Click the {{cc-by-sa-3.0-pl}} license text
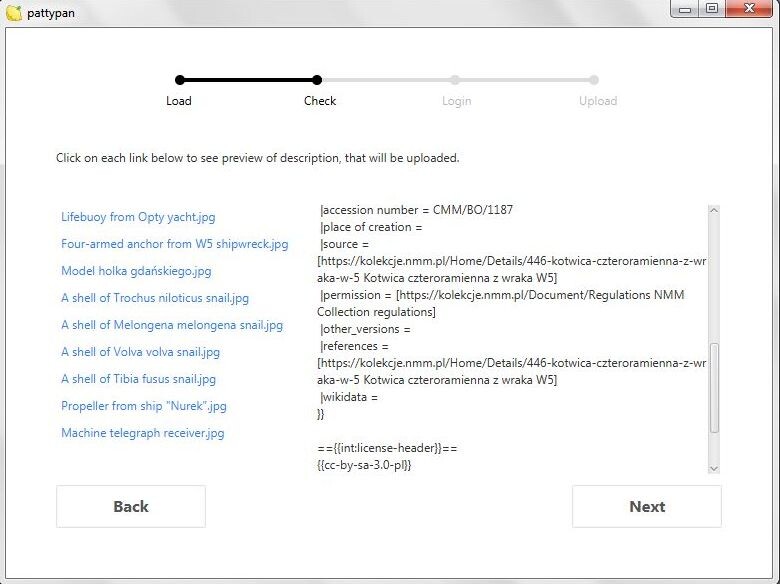This screenshot has width=780, height=584. point(364,465)
